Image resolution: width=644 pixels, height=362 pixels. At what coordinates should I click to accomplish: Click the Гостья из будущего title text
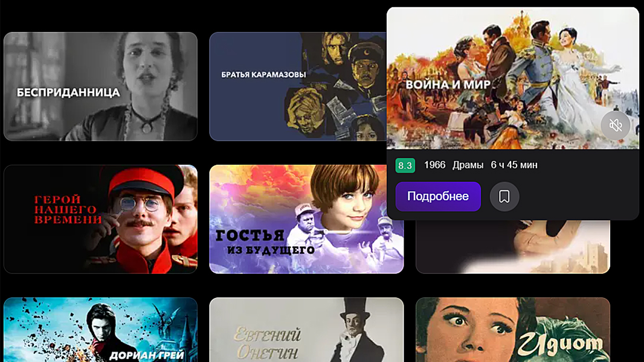pyautogui.click(x=265, y=242)
